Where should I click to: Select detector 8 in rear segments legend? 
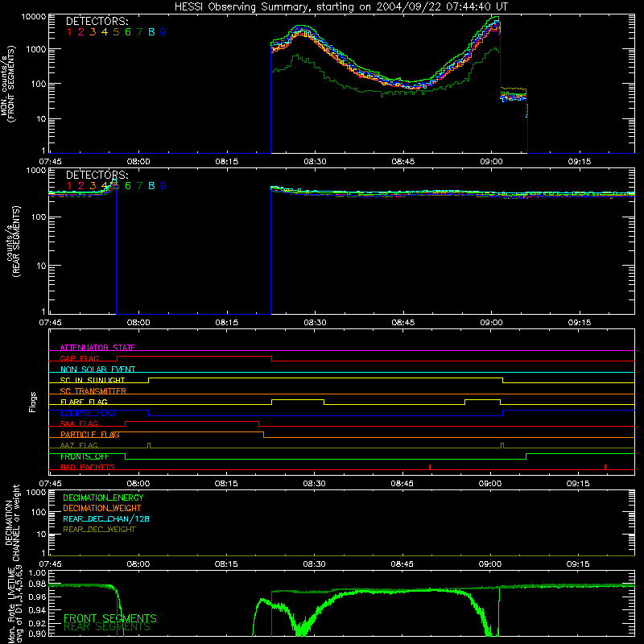(151, 186)
